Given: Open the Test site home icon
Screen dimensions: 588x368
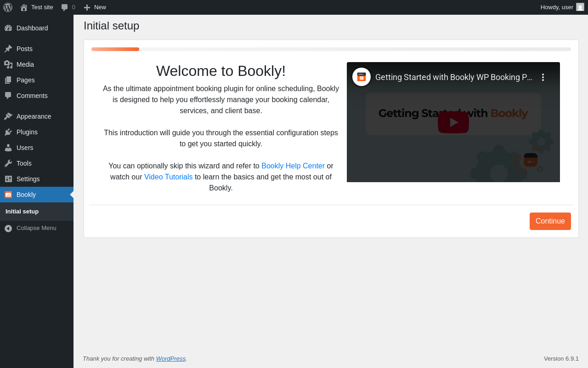Looking at the screenshot, I should [x=24, y=7].
